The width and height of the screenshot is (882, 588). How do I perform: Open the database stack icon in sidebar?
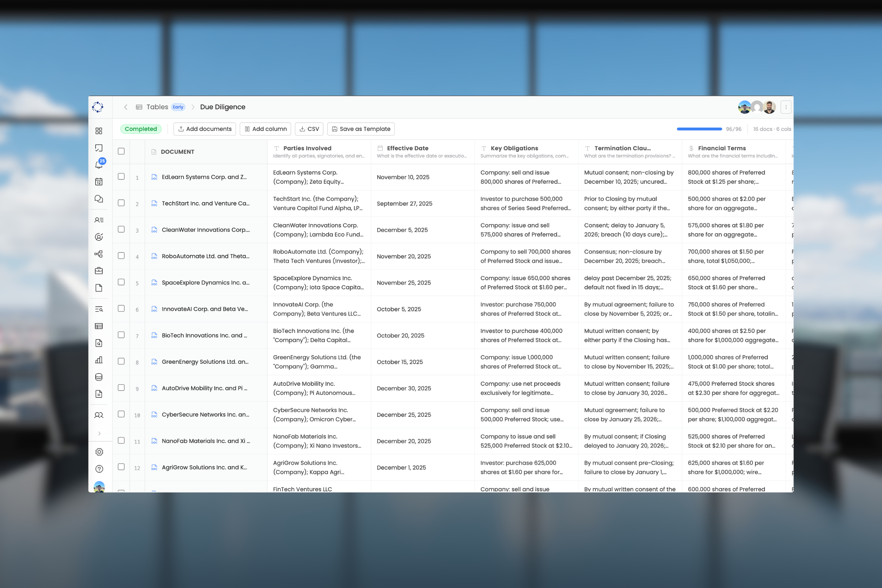click(99, 377)
